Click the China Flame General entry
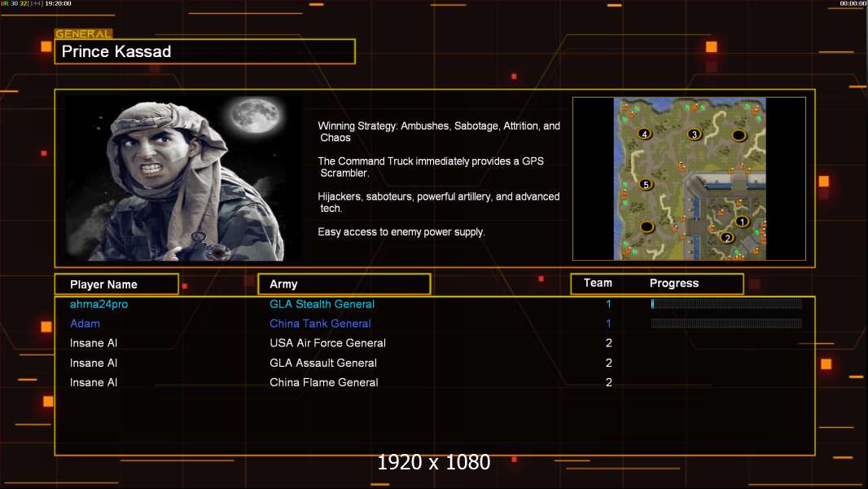868x489 pixels. click(x=324, y=383)
